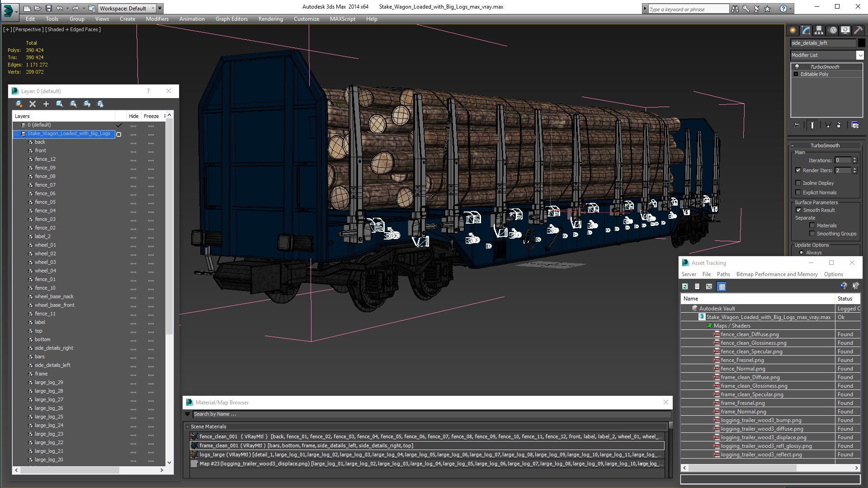Open Paths menu in Asset Tracking
The width and height of the screenshot is (868, 488).
pos(723,274)
